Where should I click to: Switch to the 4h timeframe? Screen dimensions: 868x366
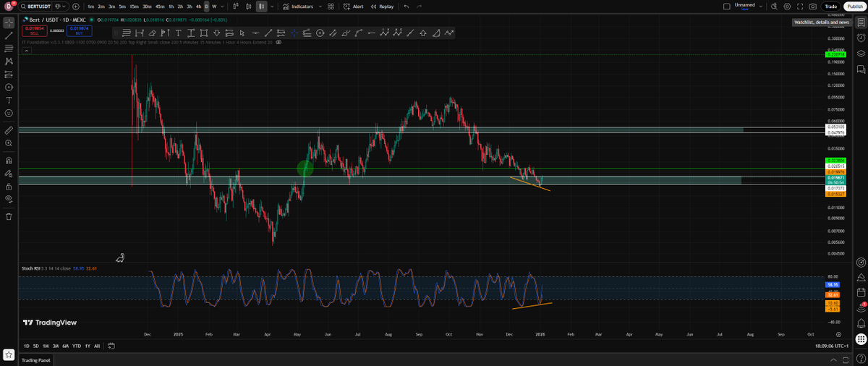198,7
